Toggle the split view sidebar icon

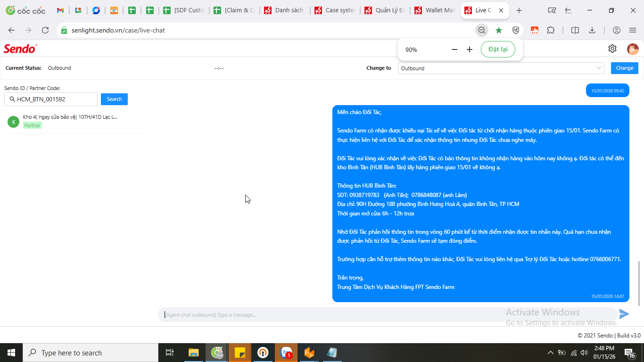(575, 30)
